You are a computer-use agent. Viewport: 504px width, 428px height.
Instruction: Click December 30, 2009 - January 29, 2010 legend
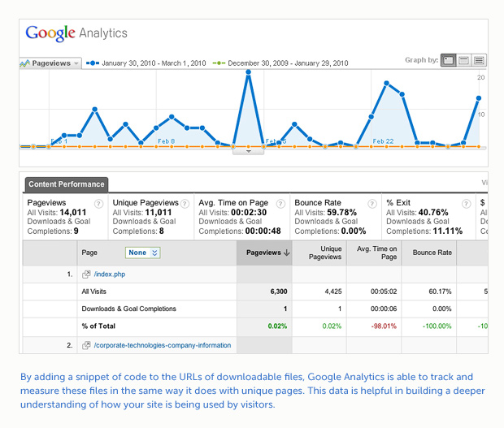[x=280, y=63]
